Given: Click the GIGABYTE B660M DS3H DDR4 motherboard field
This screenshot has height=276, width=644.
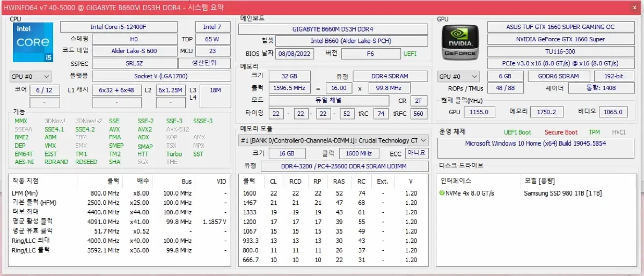Looking at the screenshot, I should click(333, 29).
